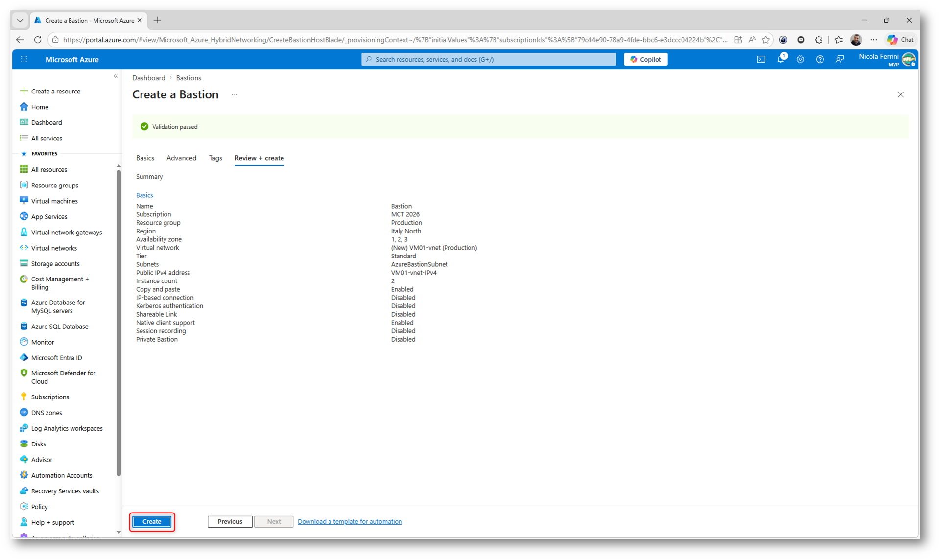
Task: Switch to the Basics tab
Action: (x=145, y=158)
